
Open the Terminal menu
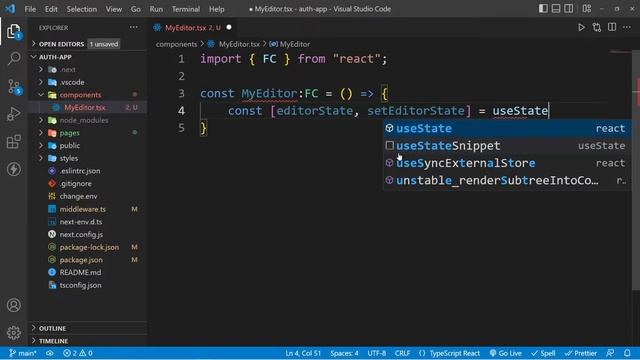[x=186, y=9]
